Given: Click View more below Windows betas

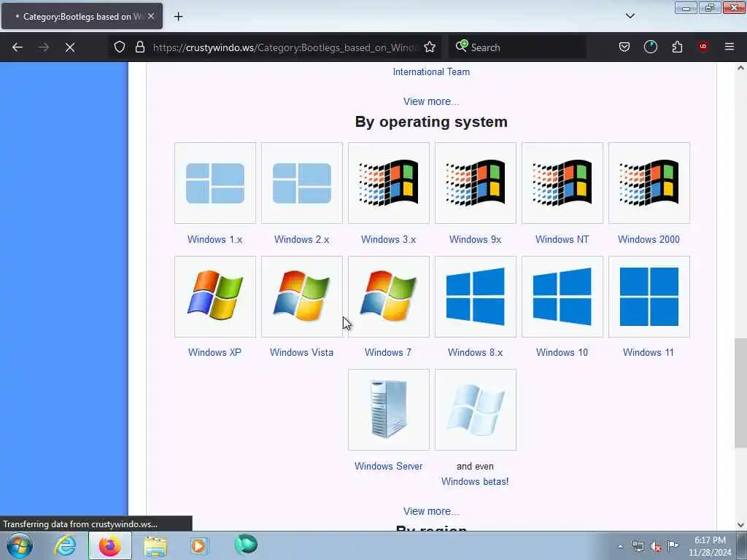Looking at the screenshot, I should pyautogui.click(x=431, y=511).
